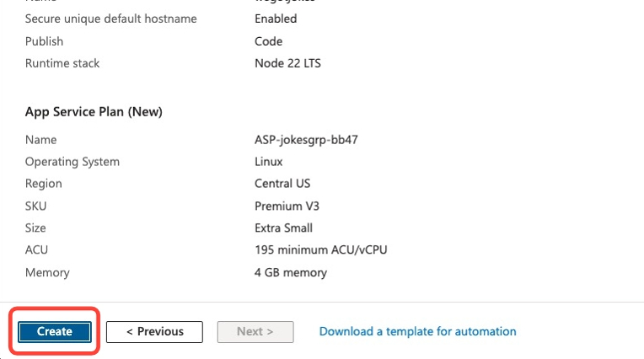
Task: Click the ASP-jokesgrp-bb47 plan name value
Action: click(x=306, y=140)
